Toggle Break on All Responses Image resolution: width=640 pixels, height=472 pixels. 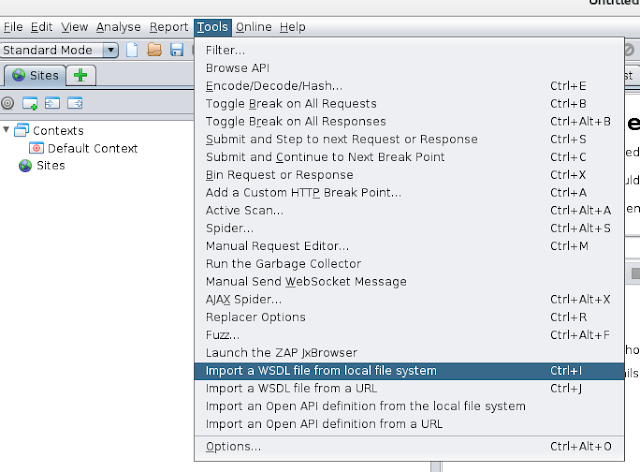pos(295,121)
